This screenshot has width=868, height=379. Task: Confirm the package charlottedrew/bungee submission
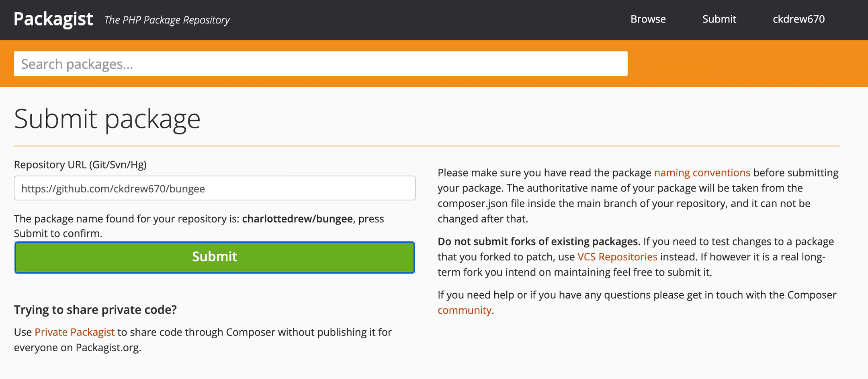[214, 257]
